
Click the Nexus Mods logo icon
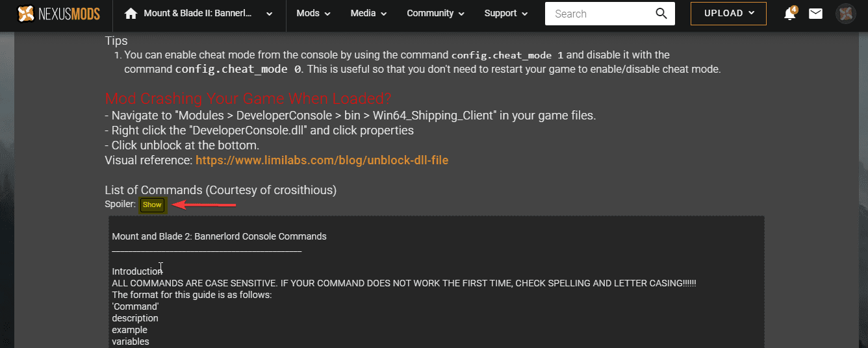(x=25, y=13)
